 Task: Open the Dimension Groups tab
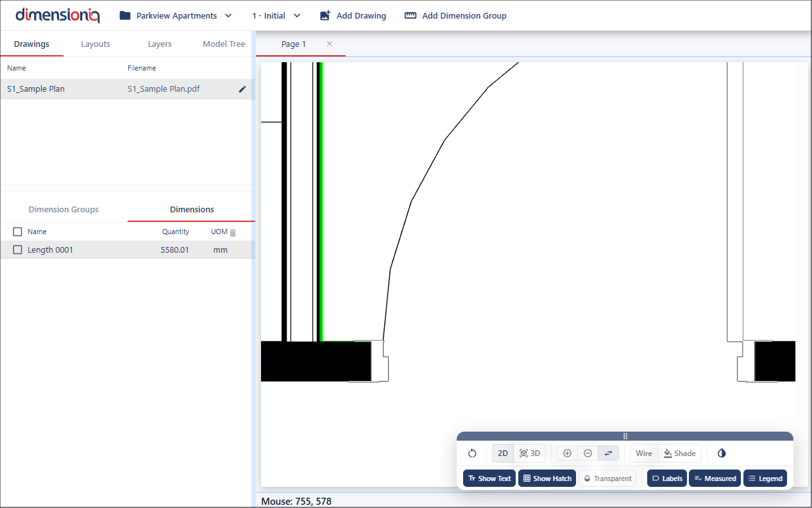pyautogui.click(x=63, y=210)
